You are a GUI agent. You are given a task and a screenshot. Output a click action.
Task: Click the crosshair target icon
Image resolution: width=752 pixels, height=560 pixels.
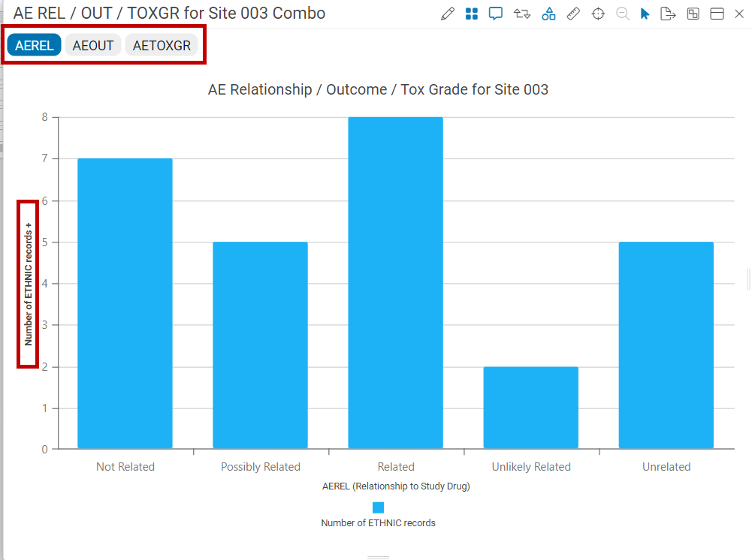tap(598, 14)
